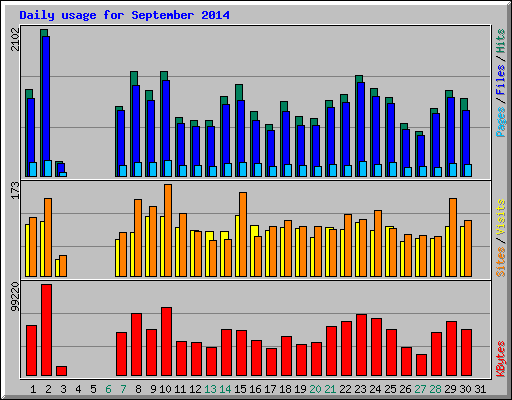Click day label 12 on the x-axis
This screenshot has width=512, height=400.
click(195, 389)
